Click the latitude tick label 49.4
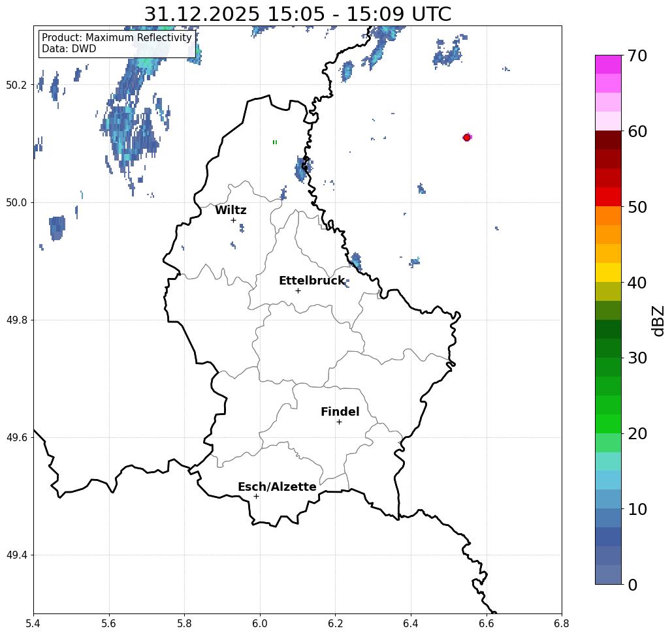Image resolution: width=672 pixels, height=635 pixels. pos(16,555)
